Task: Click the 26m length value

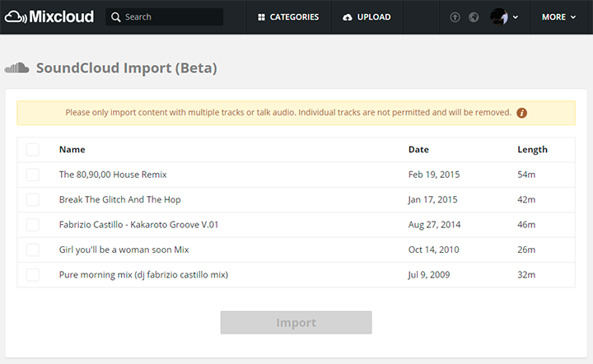Action: point(526,250)
